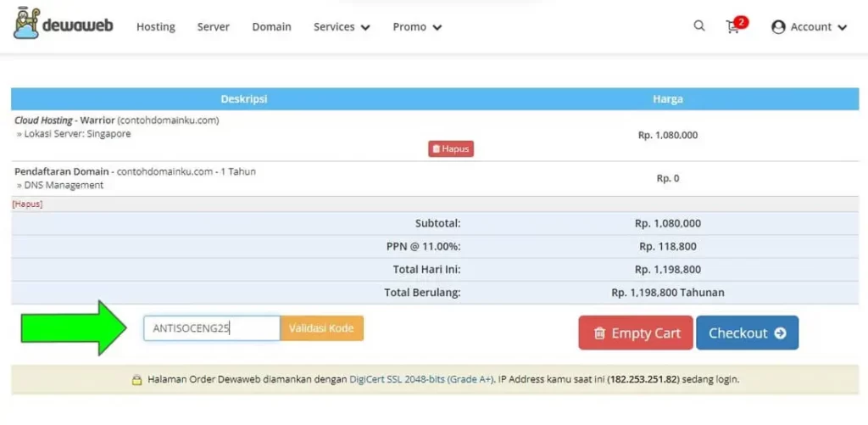Remove Cloud Hosting with red Hapus button
The width and height of the screenshot is (868, 425).
point(451,148)
